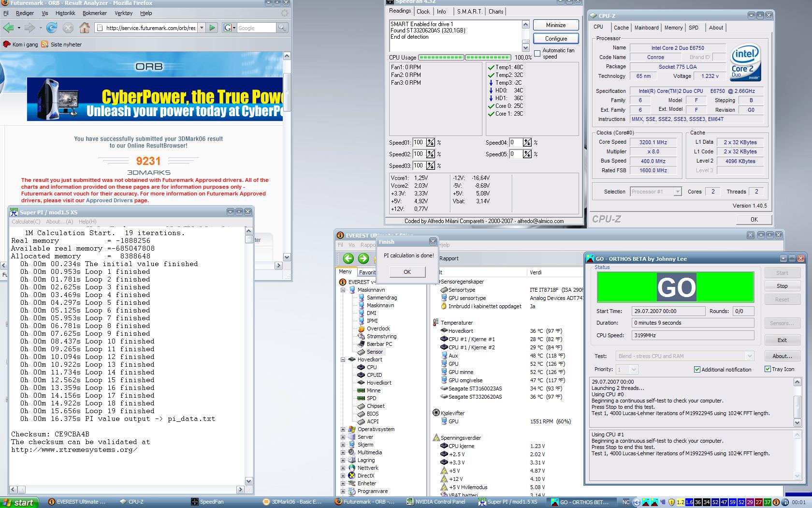
Task: Click OK in PI calculation dialog
Action: click(x=407, y=272)
